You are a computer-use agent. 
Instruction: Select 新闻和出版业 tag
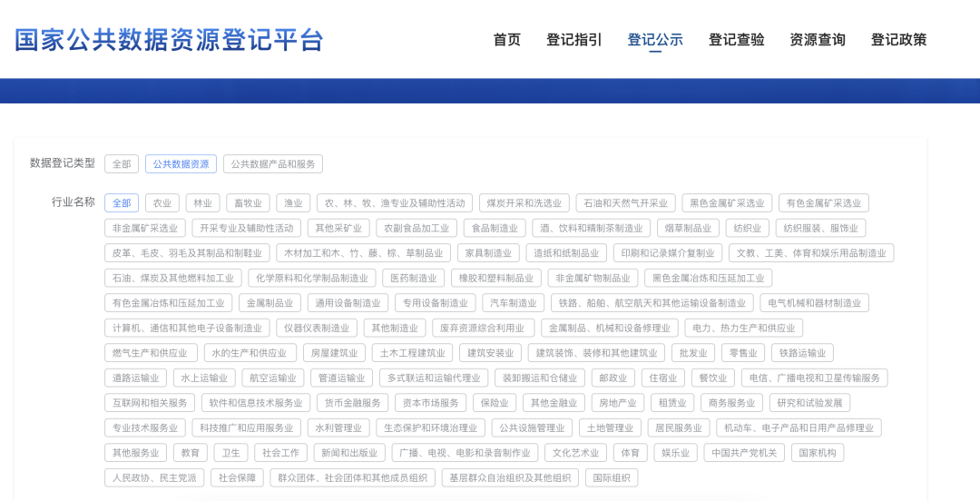pyautogui.click(x=349, y=453)
